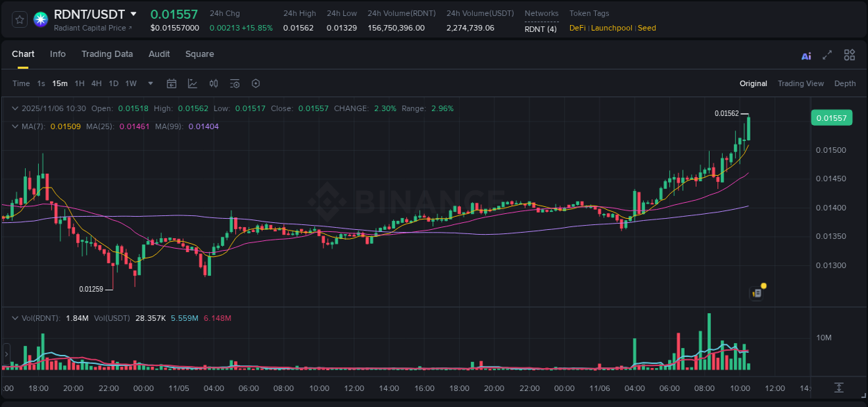868x407 pixels.
Task: Open the Launchpool token tag link
Action: 611,28
